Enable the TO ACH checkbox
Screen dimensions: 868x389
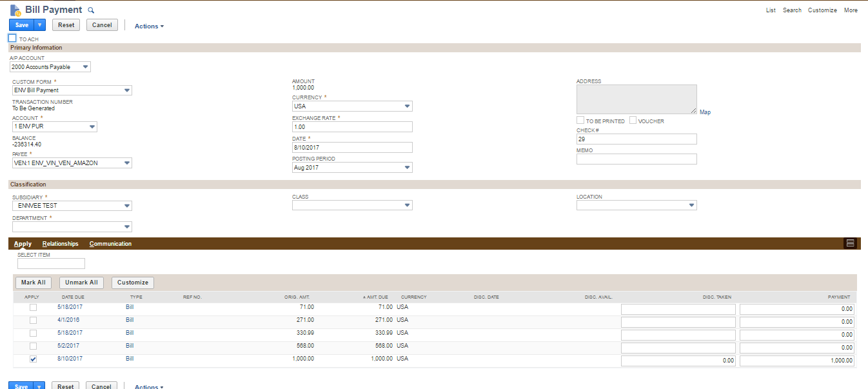[11, 37]
